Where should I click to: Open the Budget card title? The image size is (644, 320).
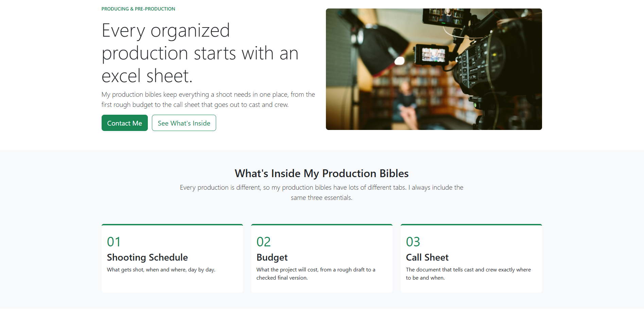point(272,257)
